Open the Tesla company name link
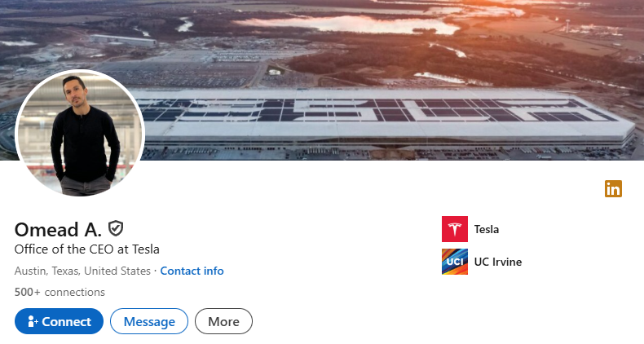Viewport: 644px width, 344px height. 487,229
